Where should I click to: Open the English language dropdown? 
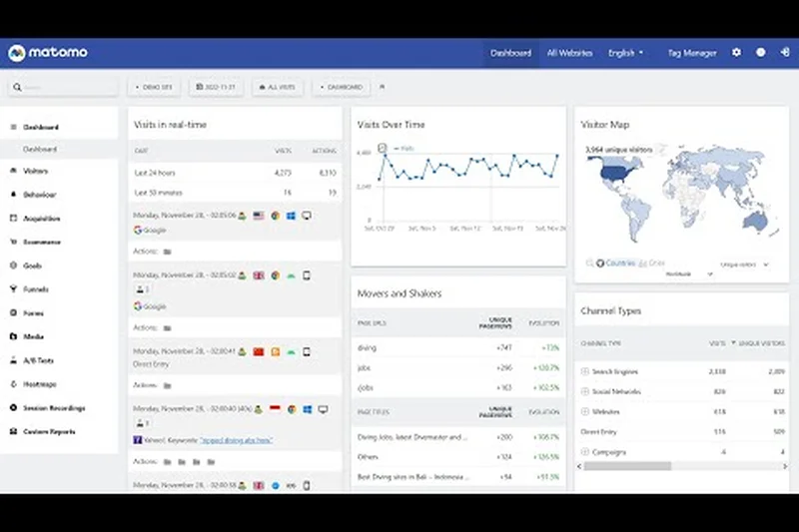pyautogui.click(x=625, y=53)
